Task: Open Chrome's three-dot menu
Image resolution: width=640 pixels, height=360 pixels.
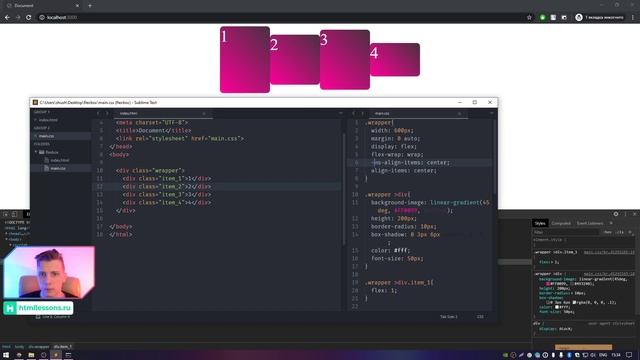Action: coord(633,18)
